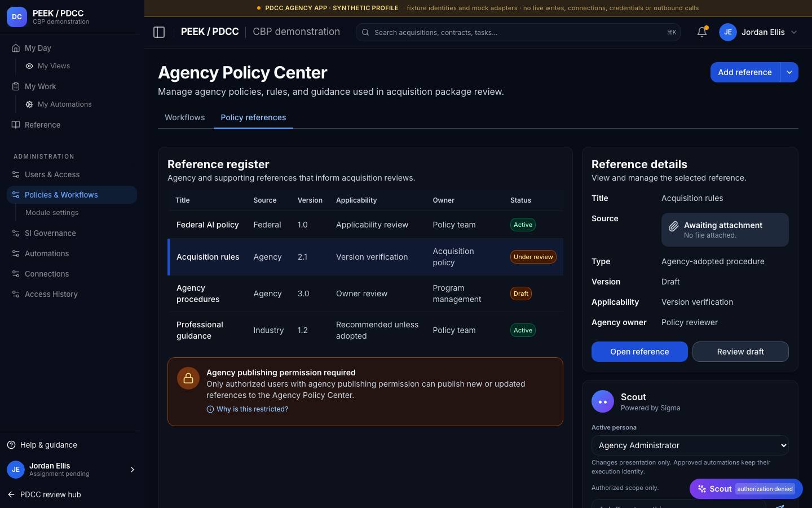Open Module settings in sidebar
This screenshot has width=812, height=508.
[x=52, y=213]
